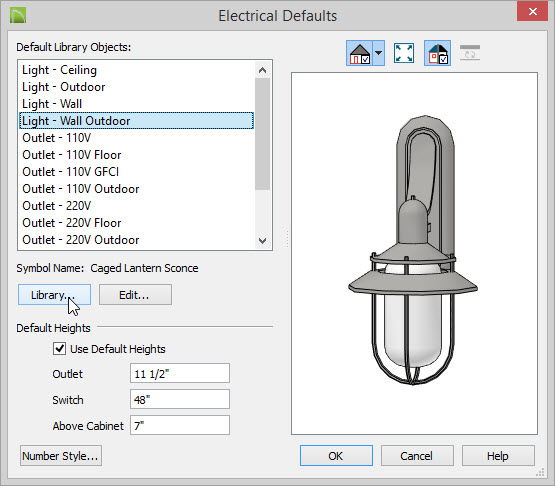
Task: Toggle the color preview house icon
Action: pos(437,53)
